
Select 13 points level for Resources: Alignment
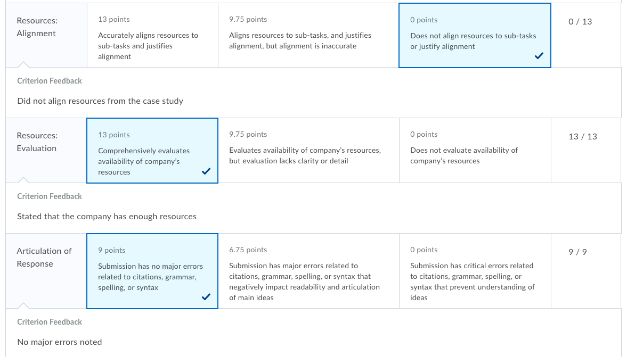pos(153,35)
